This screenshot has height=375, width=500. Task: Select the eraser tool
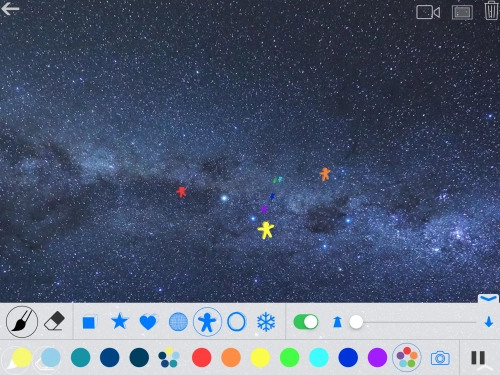pyautogui.click(x=54, y=321)
